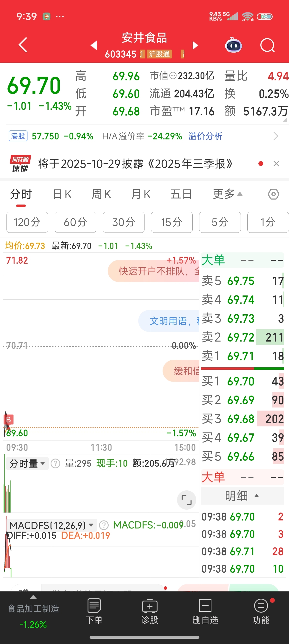Screen dimensions: 289x644
Task: Tap the green 大单 row above 卖5
Action: coord(243,260)
